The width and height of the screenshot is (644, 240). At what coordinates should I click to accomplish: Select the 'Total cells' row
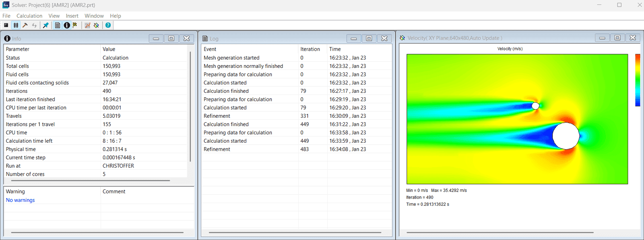[x=95, y=66]
